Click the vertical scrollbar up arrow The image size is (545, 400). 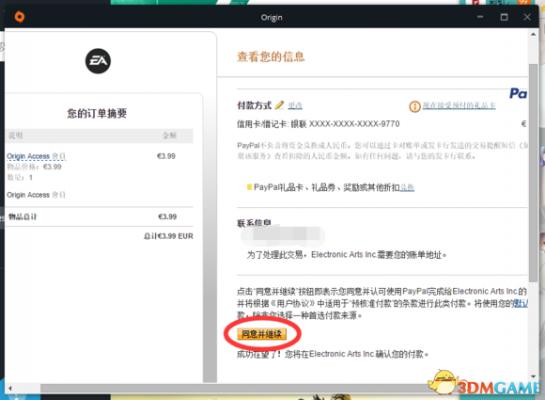(x=533, y=35)
